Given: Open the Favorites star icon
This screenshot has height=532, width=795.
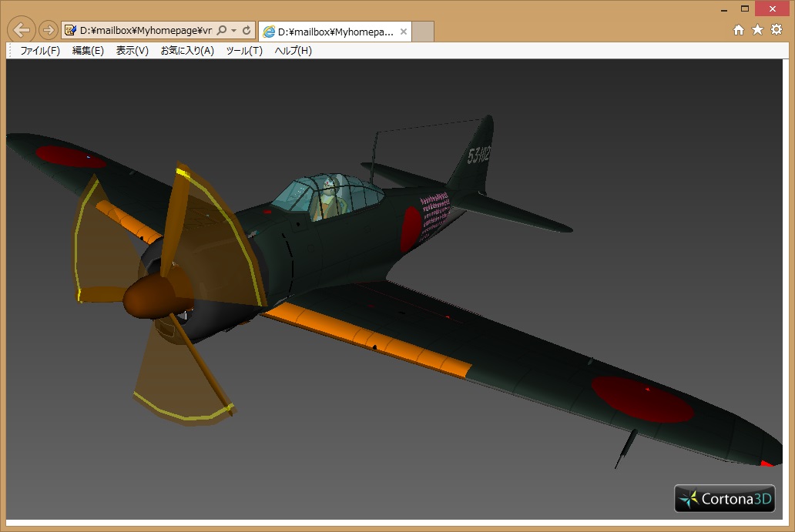Looking at the screenshot, I should pos(757,30).
